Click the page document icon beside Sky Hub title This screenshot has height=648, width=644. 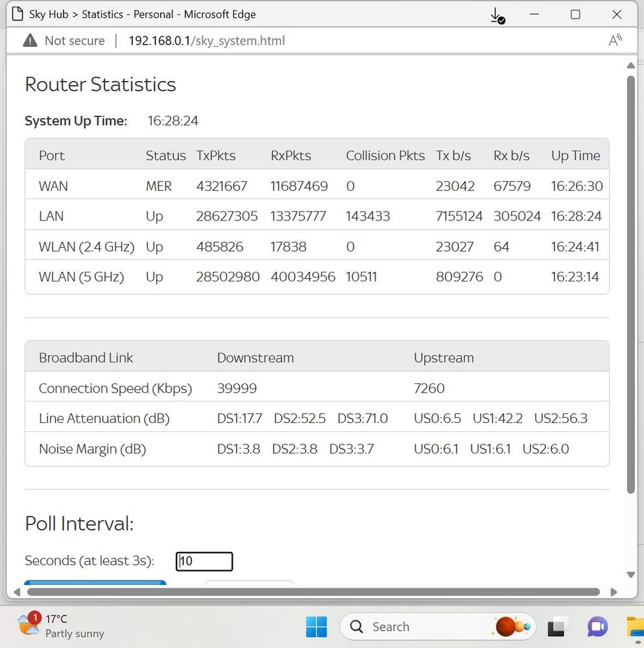pyautogui.click(x=18, y=14)
